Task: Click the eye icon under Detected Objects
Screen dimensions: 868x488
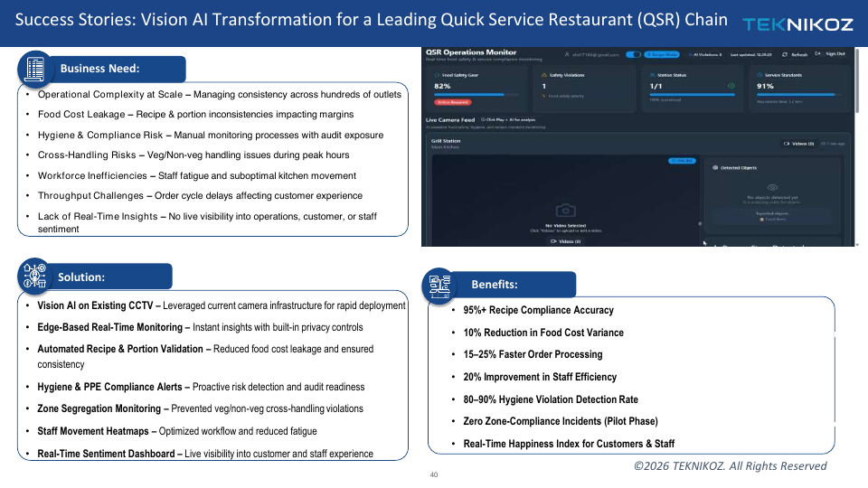Action: 772,187
